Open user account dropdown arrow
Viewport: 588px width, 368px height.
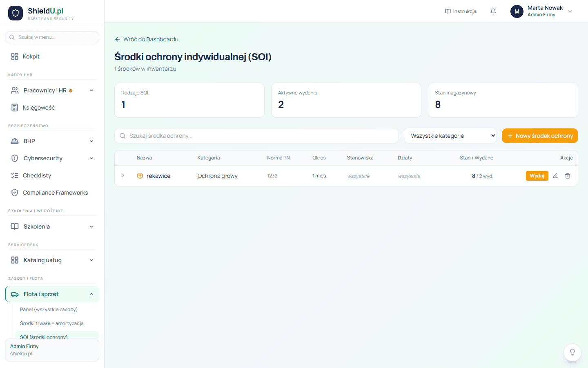tap(570, 11)
